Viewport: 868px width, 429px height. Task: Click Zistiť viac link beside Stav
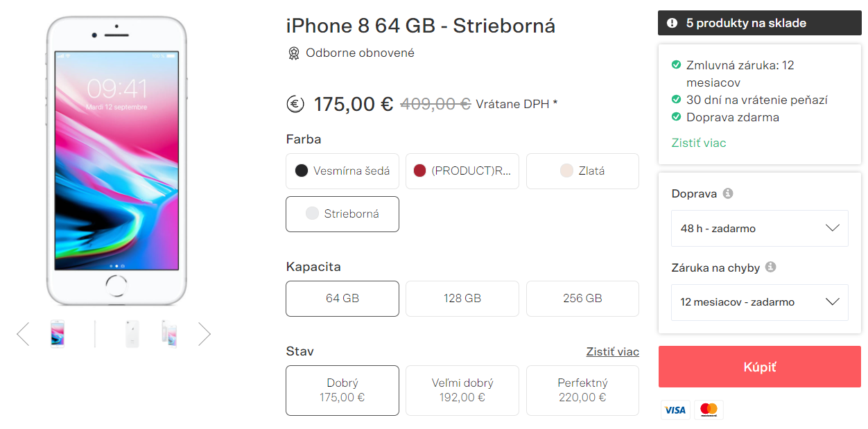612,351
